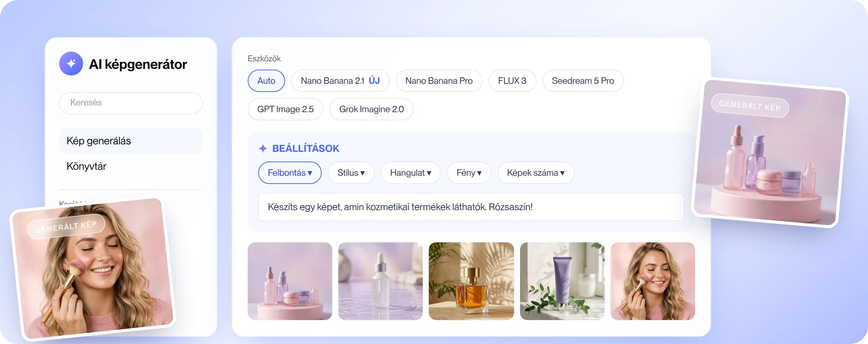Image resolution: width=868 pixels, height=344 pixels.
Task: Expand the Stílus dropdown
Action: [x=351, y=173]
